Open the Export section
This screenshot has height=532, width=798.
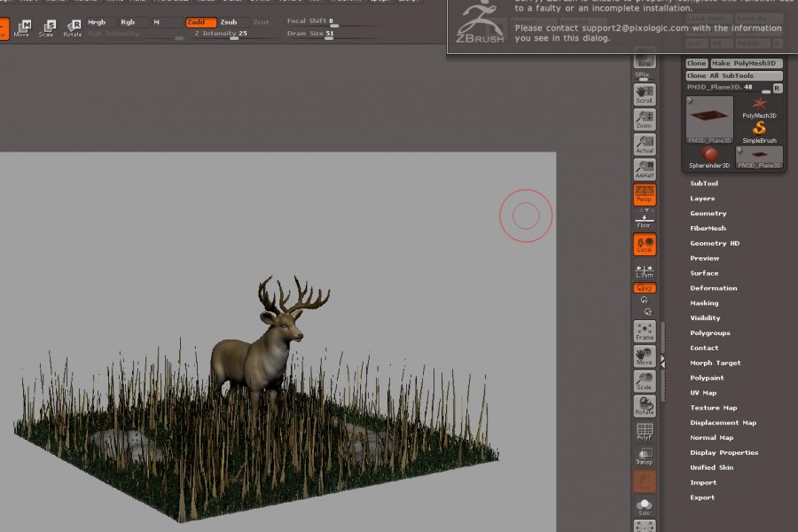click(702, 497)
